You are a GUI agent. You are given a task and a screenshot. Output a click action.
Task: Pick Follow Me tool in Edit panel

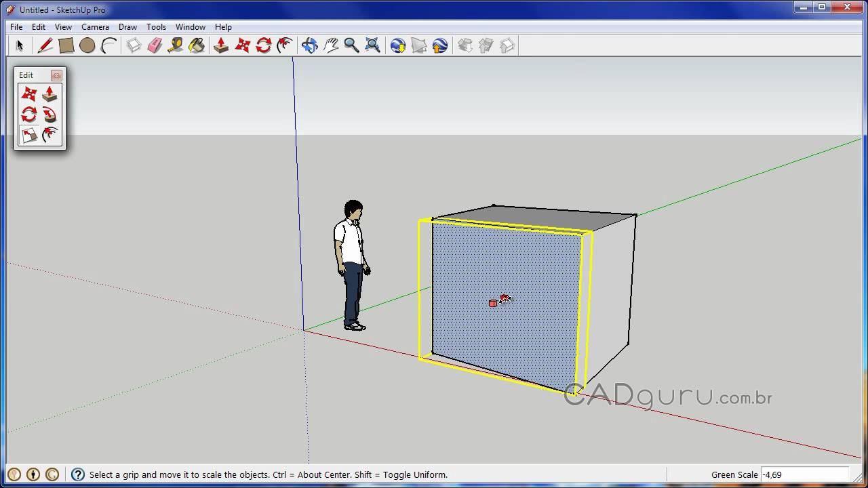[50, 115]
